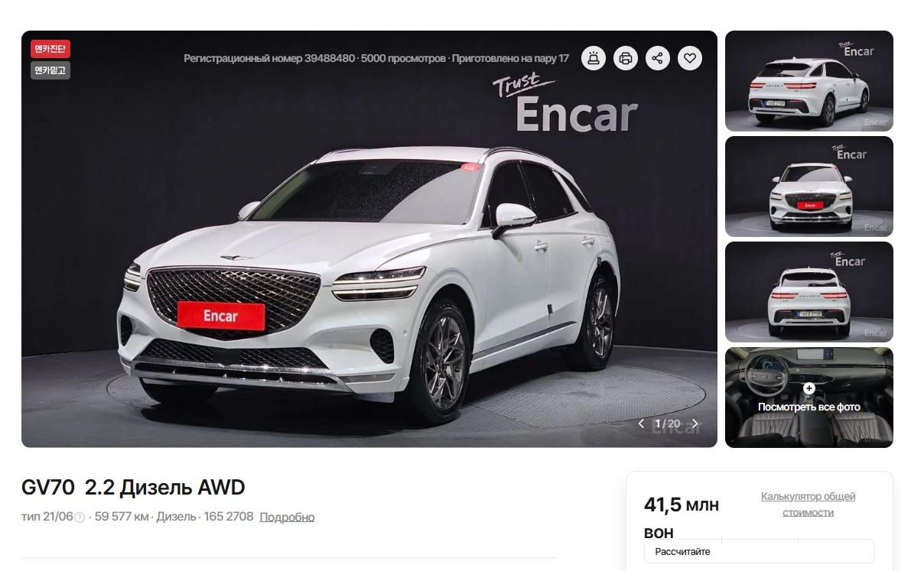The image size is (924, 571).
Task: Click the Рассчитайте field
Action: click(759, 551)
